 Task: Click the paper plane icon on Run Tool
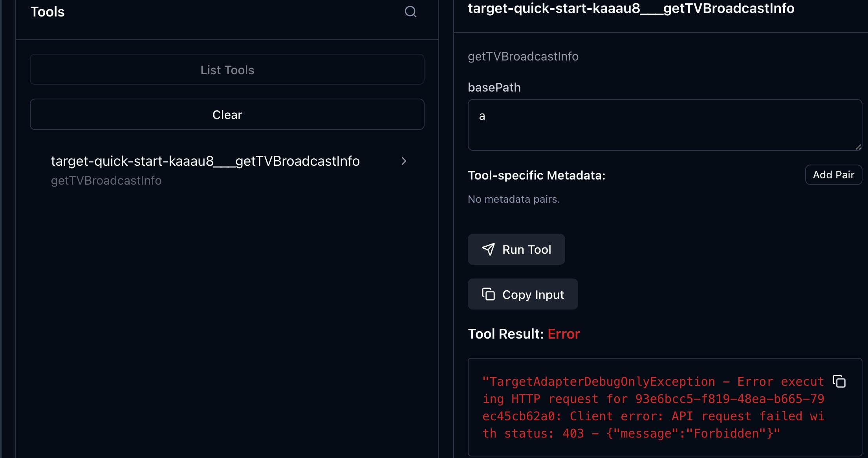pyautogui.click(x=489, y=249)
